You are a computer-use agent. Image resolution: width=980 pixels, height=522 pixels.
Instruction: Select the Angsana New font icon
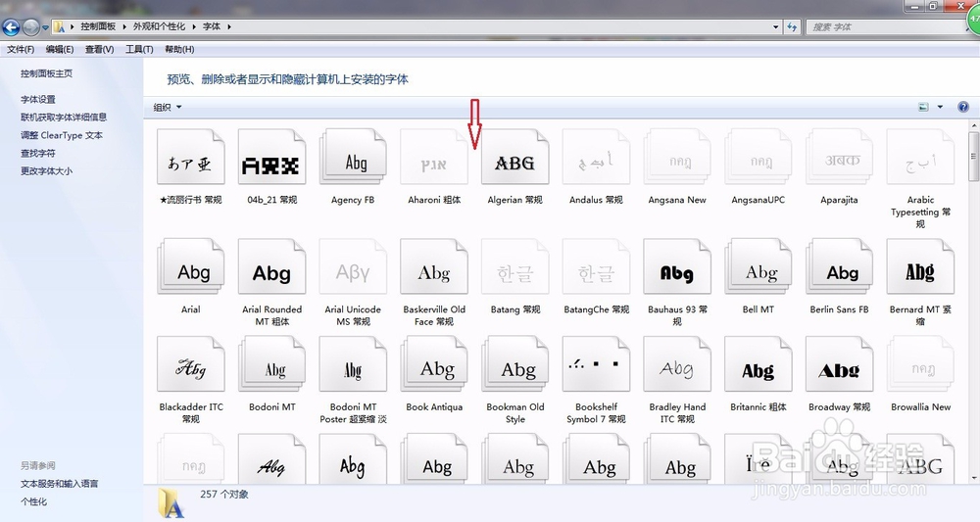click(677, 158)
